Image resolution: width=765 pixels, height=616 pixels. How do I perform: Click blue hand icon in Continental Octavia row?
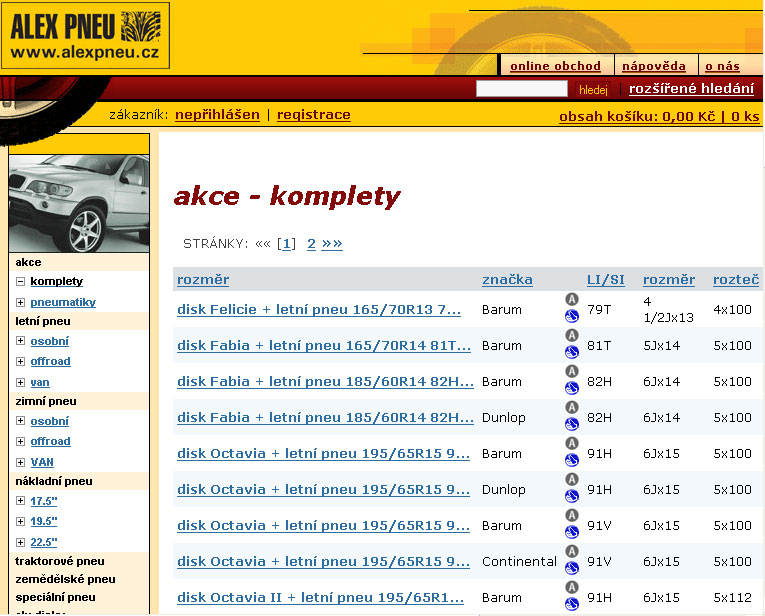coord(572,568)
